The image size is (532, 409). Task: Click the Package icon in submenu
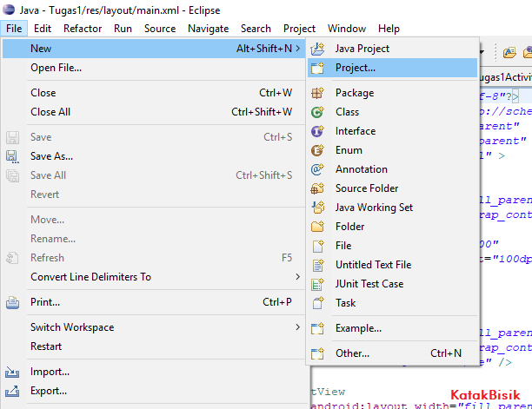pyautogui.click(x=317, y=93)
